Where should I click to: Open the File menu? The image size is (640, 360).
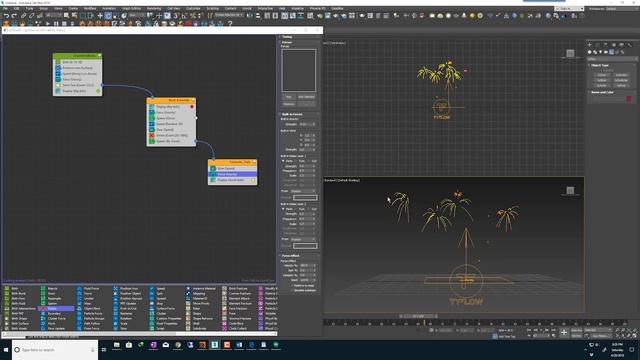pyautogui.click(x=5, y=9)
